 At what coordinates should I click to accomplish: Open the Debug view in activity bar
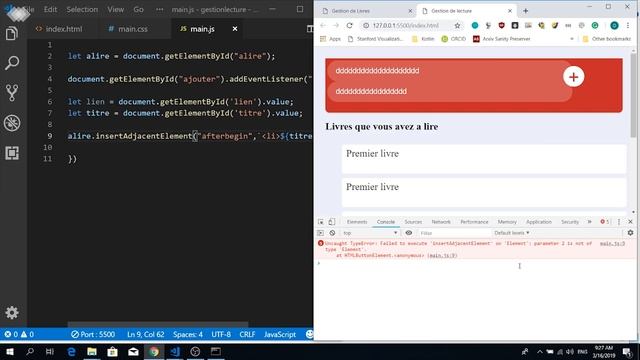(12, 123)
